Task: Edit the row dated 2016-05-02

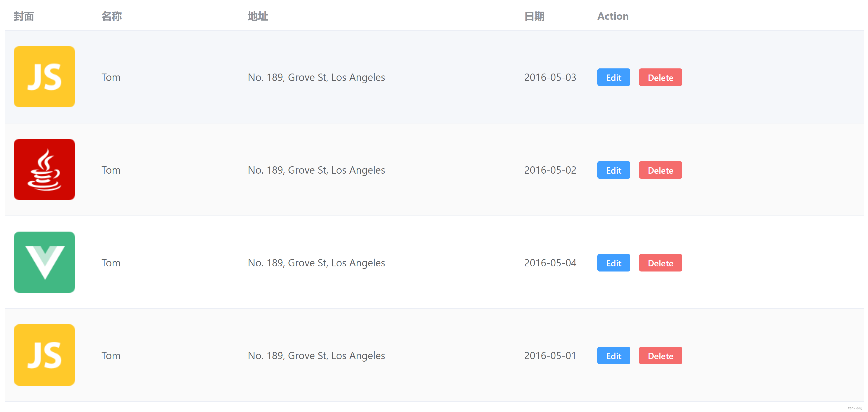Action: pos(613,170)
